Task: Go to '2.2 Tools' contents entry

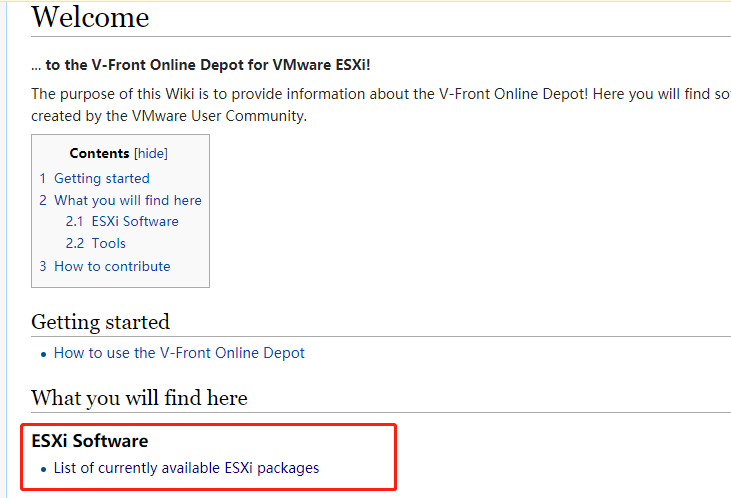Action: click(96, 243)
